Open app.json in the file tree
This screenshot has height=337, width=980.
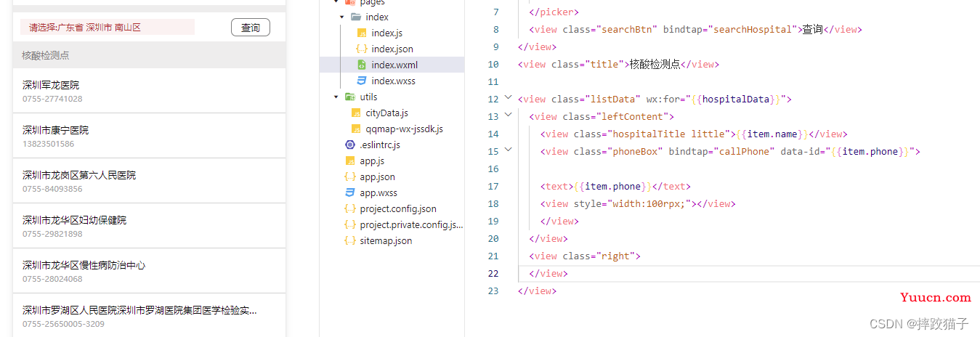[378, 176]
